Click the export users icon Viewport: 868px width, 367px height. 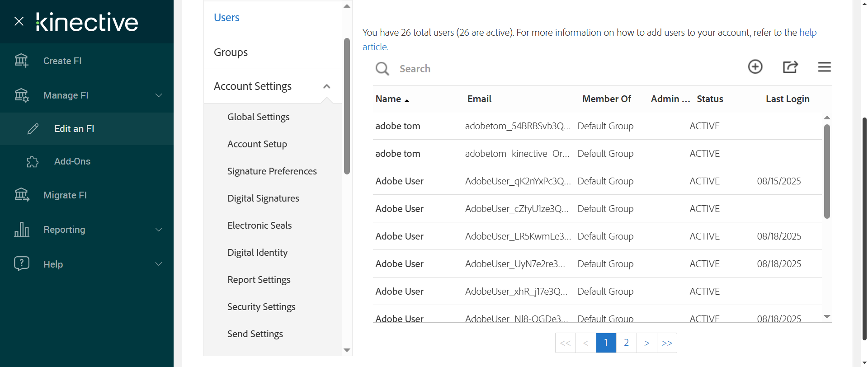click(790, 67)
